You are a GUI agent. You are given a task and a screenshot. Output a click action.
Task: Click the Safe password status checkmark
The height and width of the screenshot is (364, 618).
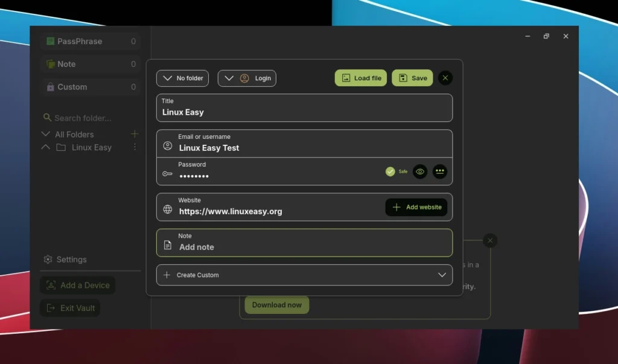click(x=390, y=171)
